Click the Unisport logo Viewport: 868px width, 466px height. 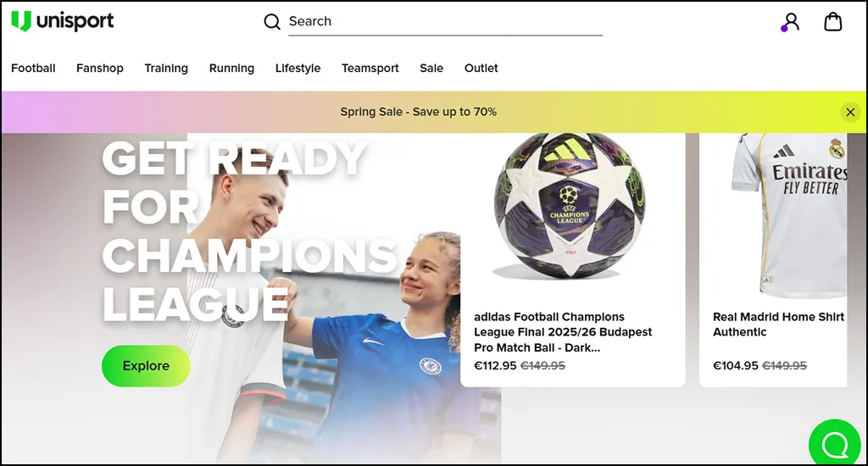[x=63, y=21]
